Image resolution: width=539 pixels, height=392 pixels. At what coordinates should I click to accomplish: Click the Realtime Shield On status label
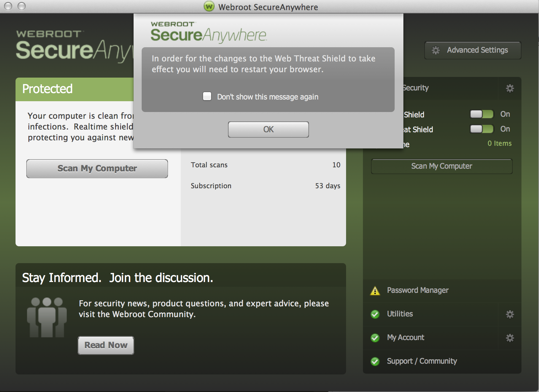click(505, 114)
